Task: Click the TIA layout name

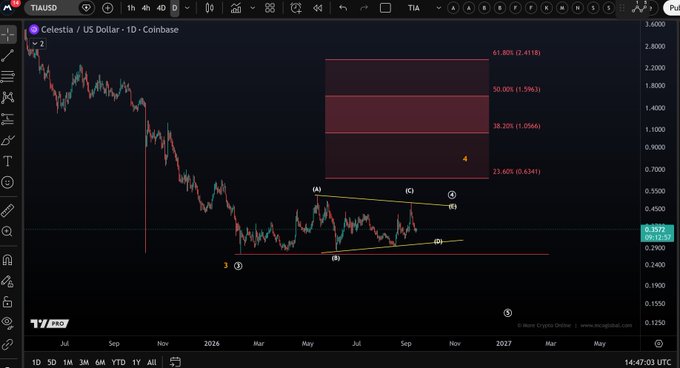Action: click(414, 8)
